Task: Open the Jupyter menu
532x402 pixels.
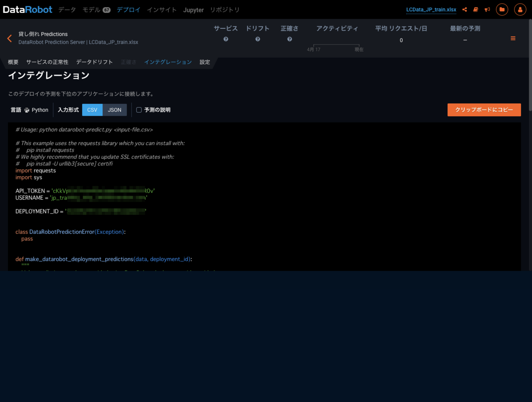Action: (x=193, y=10)
